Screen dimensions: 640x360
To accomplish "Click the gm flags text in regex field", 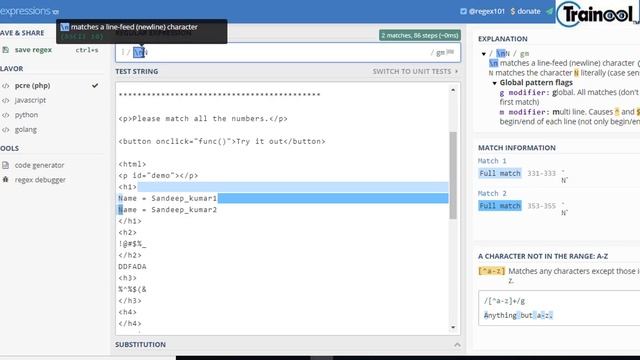I will click(440, 53).
